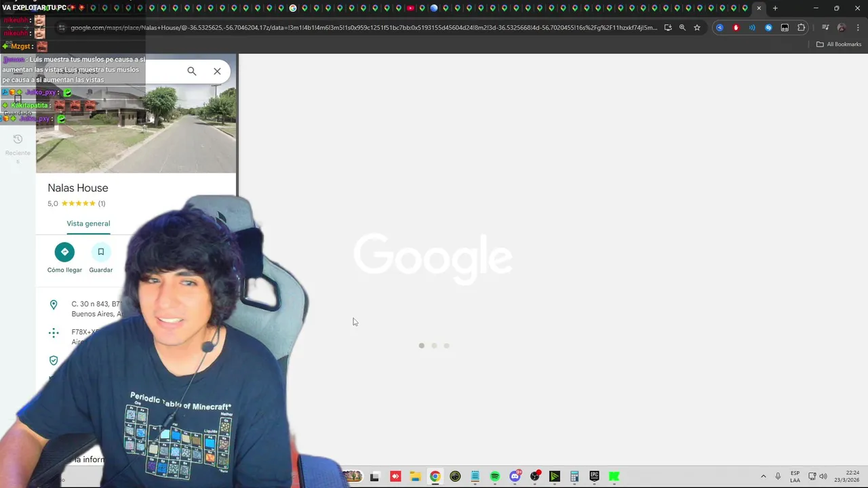Open the reviews count (1) link
This screenshot has height=488, width=868.
(x=102, y=203)
